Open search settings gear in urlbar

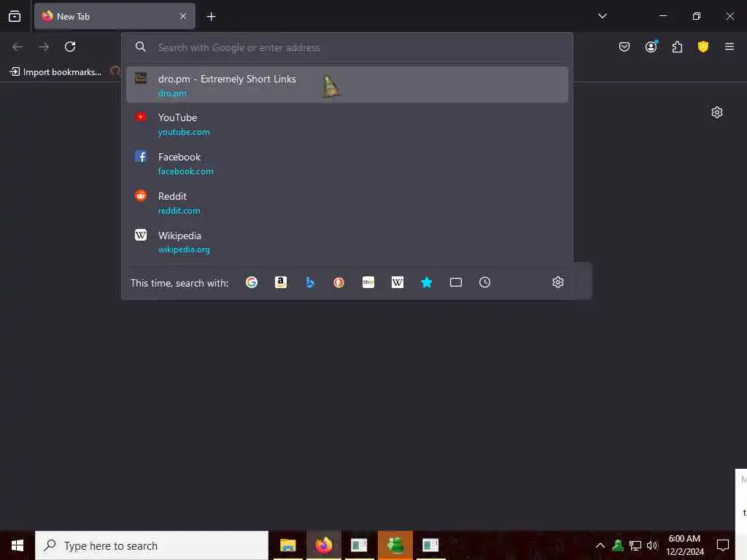(x=558, y=282)
